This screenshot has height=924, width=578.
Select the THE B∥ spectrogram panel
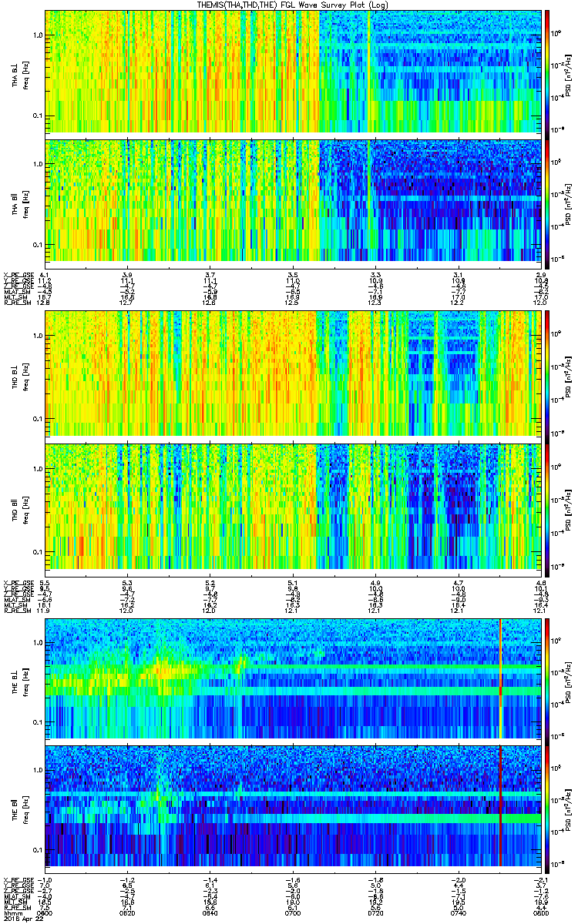pos(293,808)
